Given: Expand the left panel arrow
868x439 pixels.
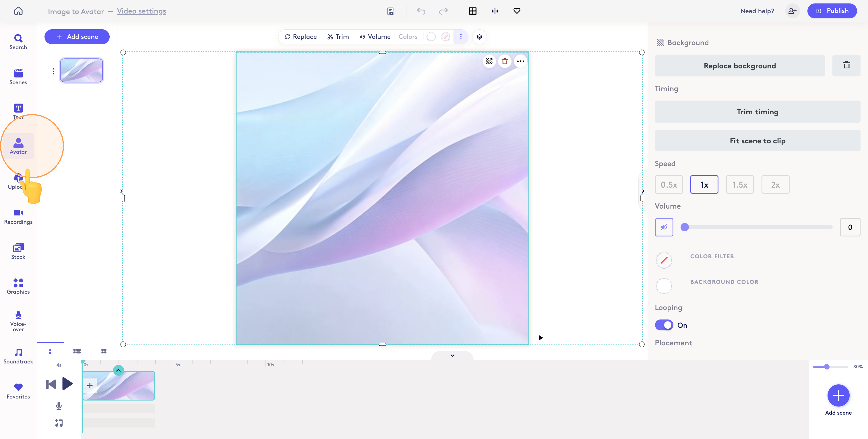Looking at the screenshot, I should (121, 191).
